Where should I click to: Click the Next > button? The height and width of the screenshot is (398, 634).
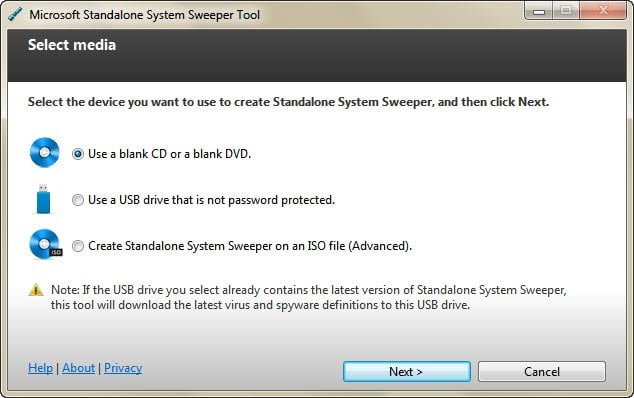click(407, 372)
